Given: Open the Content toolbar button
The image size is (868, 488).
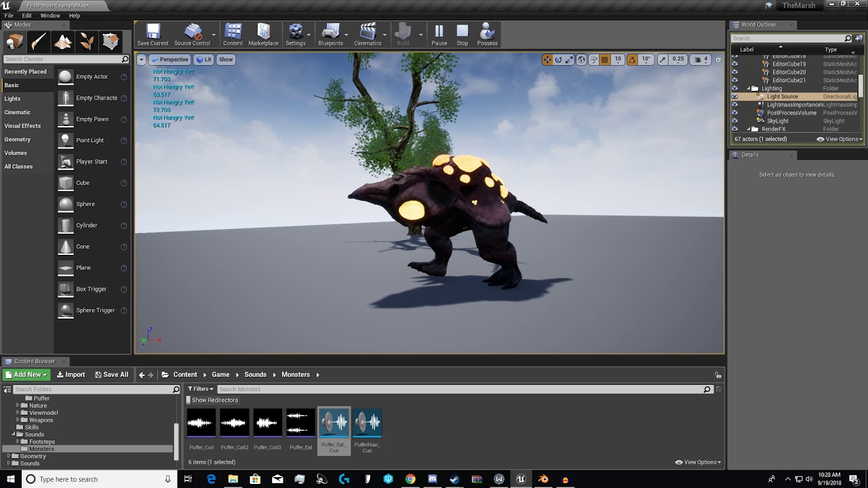Looking at the screenshot, I should point(233,35).
